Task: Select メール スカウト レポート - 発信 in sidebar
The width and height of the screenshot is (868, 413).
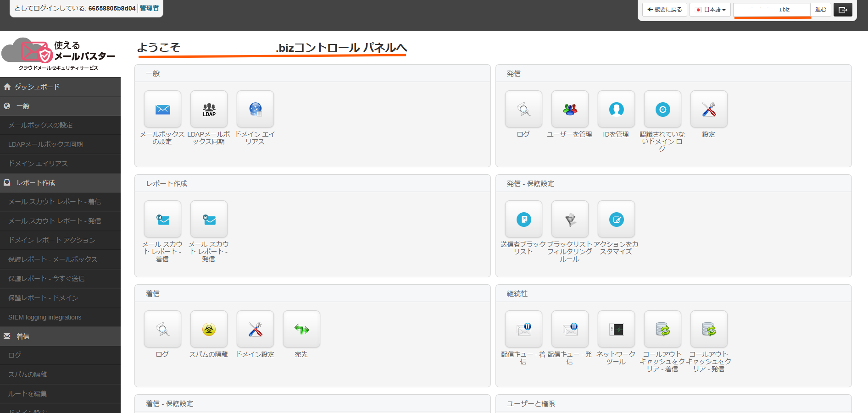Action: click(60, 221)
